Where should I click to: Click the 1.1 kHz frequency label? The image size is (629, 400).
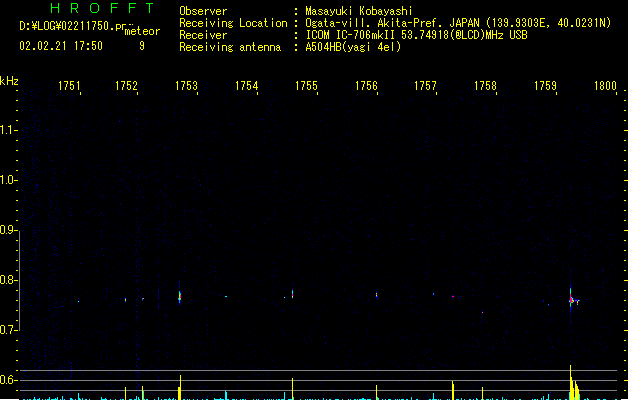click(x=8, y=130)
